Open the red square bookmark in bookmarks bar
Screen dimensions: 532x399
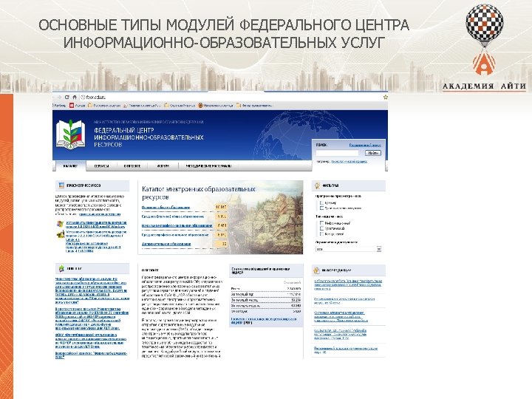click(x=72, y=106)
